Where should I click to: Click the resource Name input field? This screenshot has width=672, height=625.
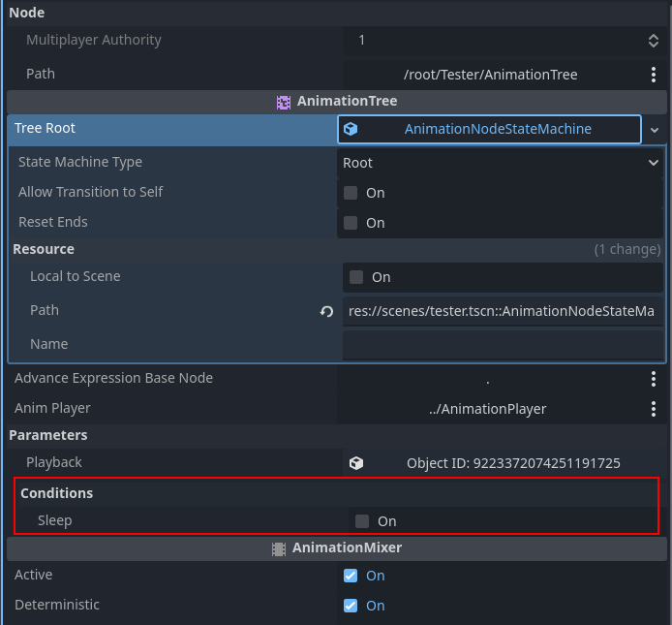pyautogui.click(x=503, y=345)
